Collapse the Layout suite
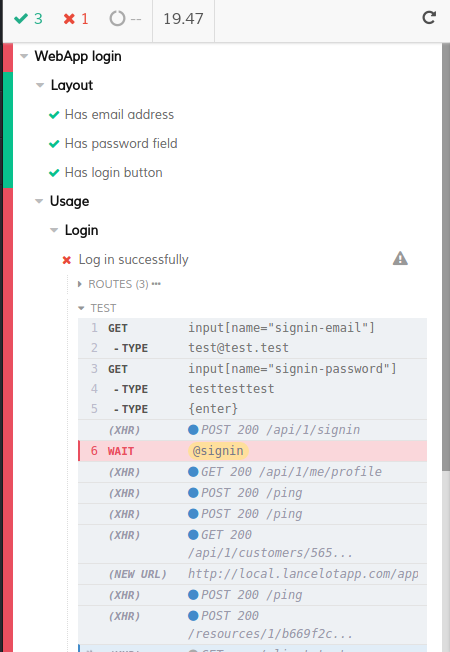 [40, 85]
